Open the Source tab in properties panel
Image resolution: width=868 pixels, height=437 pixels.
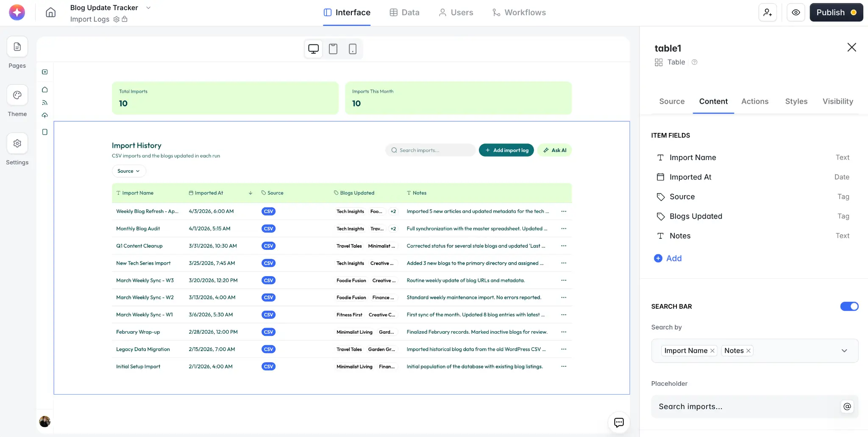pyautogui.click(x=672, y=102)
